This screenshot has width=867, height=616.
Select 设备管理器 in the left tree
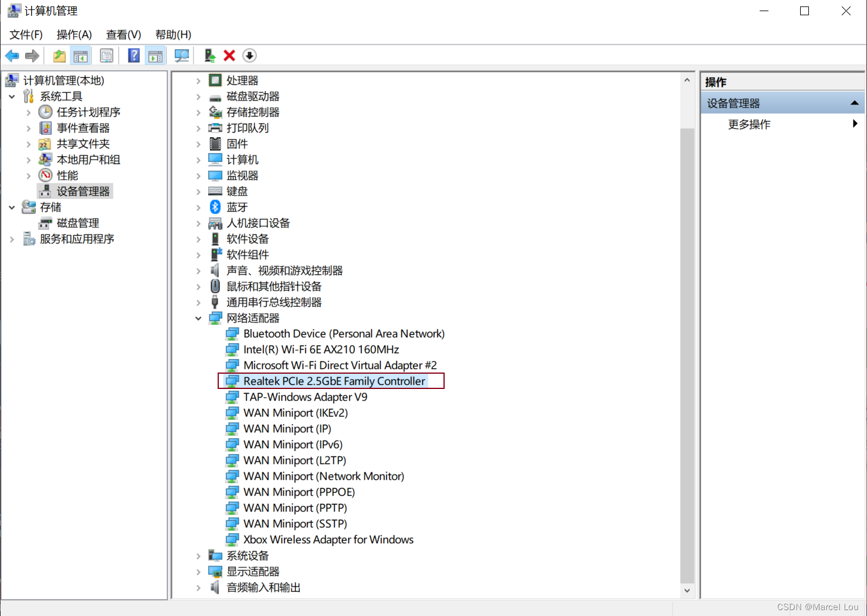(83, 191)
